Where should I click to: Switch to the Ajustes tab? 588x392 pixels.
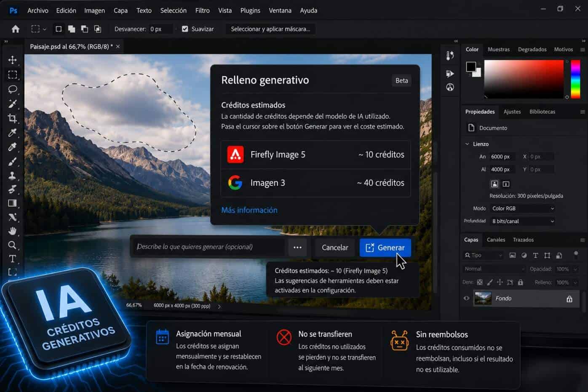pyautogui.click(x=512, y=112)
